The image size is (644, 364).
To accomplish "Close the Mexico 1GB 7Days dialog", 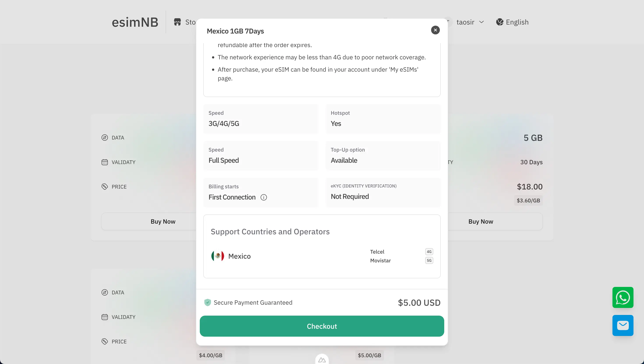I will tap(435, 30).
